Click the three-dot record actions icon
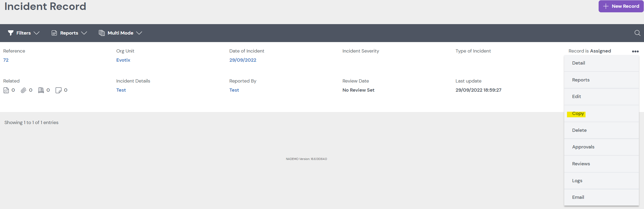This screenshot has height=209, width=644. (x=635, y=51)
